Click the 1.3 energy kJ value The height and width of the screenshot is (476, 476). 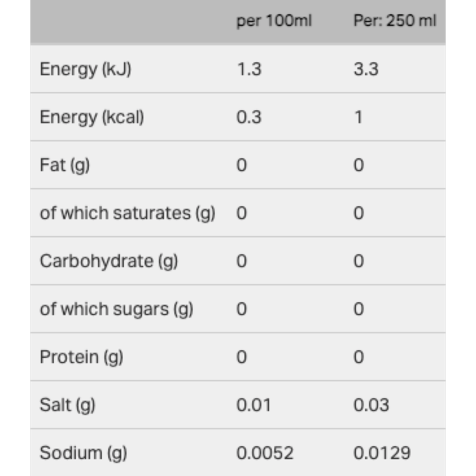click(x=249, y=69)
